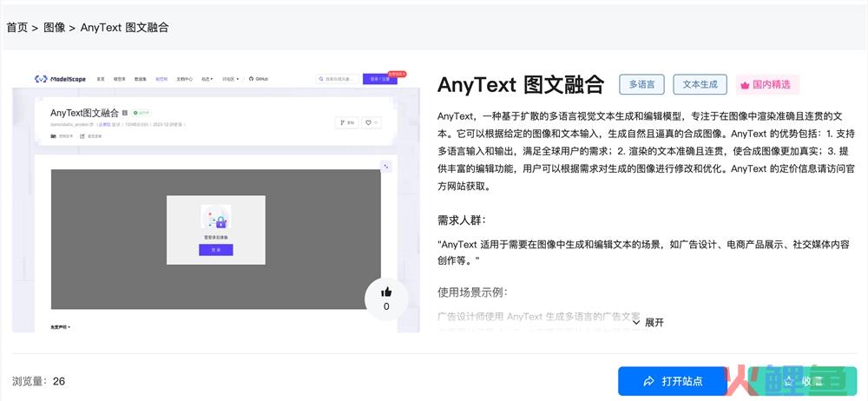Click the thumbs-up like icon
This screenshot has width=868, height=401.
pos(386,293)
